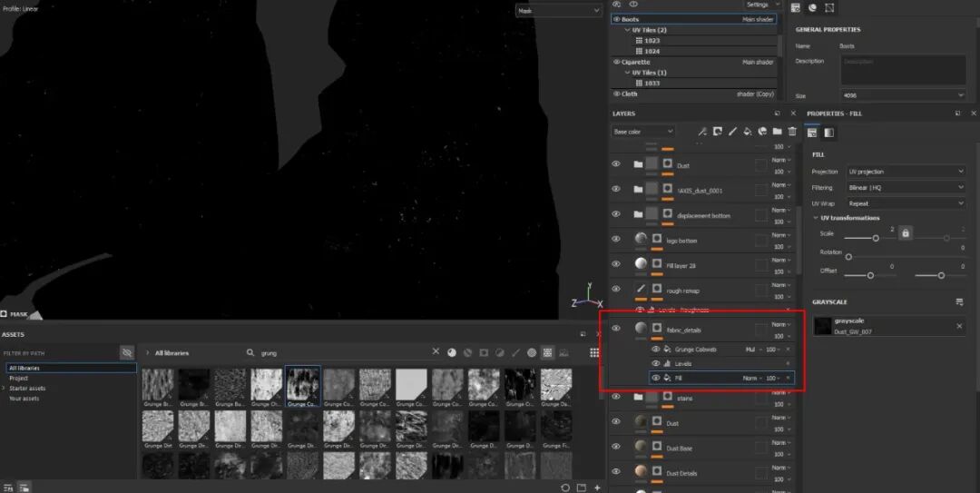Clear the asset search with X icon
This screenshot has width=980, height=493.
tap(436, 352)
